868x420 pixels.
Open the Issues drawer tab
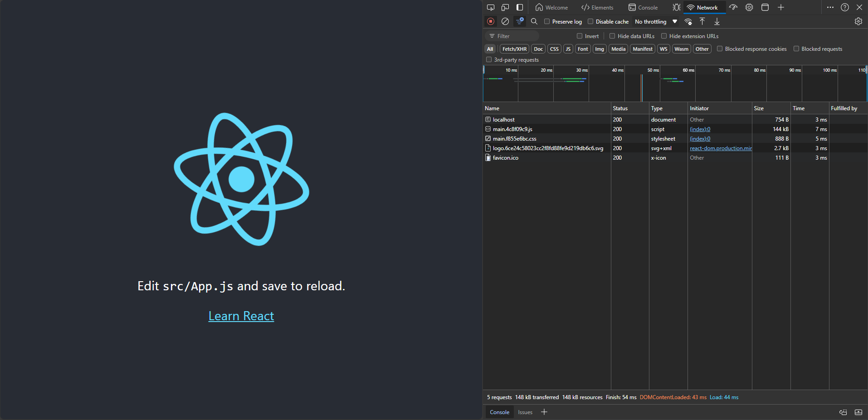pyautogui.click(x=525, y=412)
